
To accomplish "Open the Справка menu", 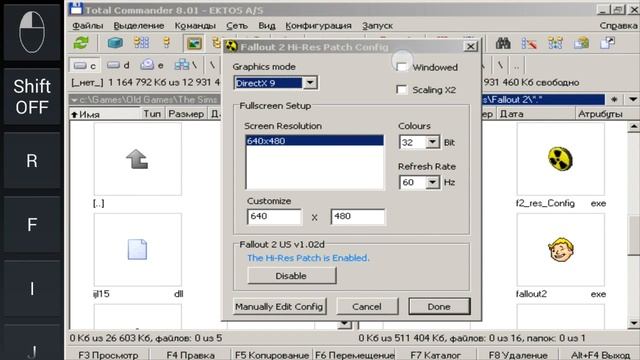I will (x=618, y=25).
